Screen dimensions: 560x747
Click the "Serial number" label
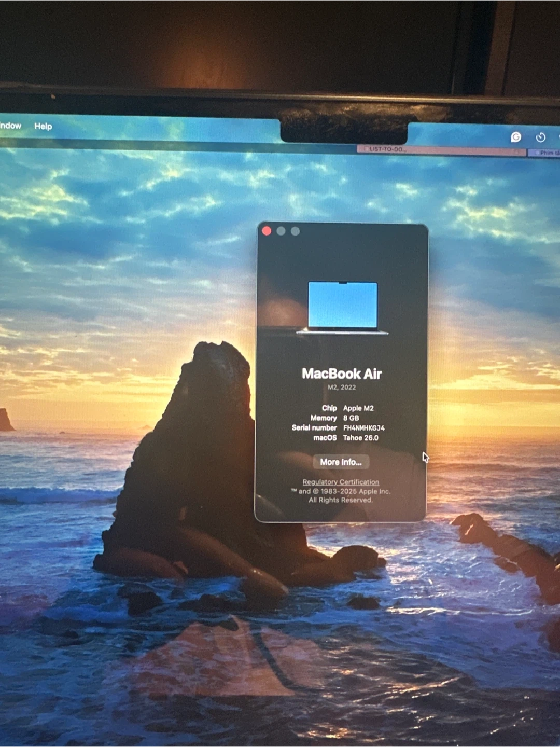tap(314, 428)
